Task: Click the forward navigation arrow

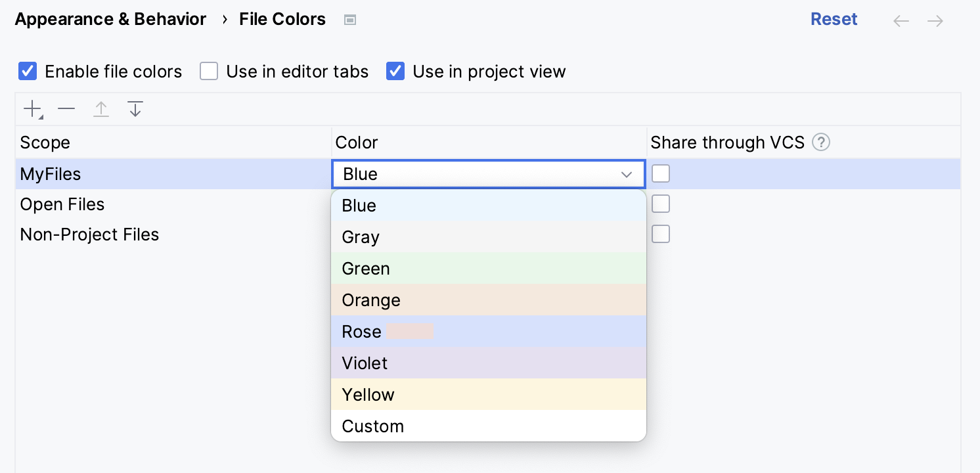Action: 935,21
